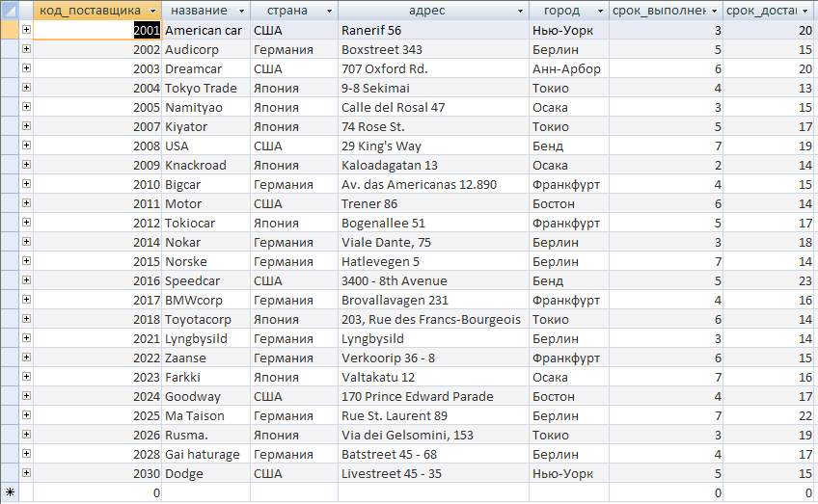The width and height of the screenshot is (818, 504).
Task: Open filter dropdown of название column
Action: tap(241, 11)
